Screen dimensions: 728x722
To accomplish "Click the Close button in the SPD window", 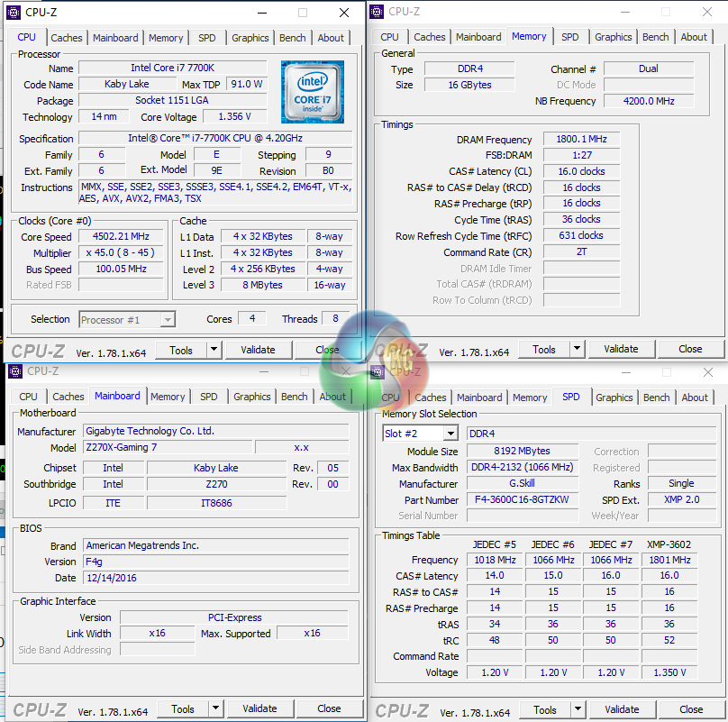I will (x=691, y=710).
